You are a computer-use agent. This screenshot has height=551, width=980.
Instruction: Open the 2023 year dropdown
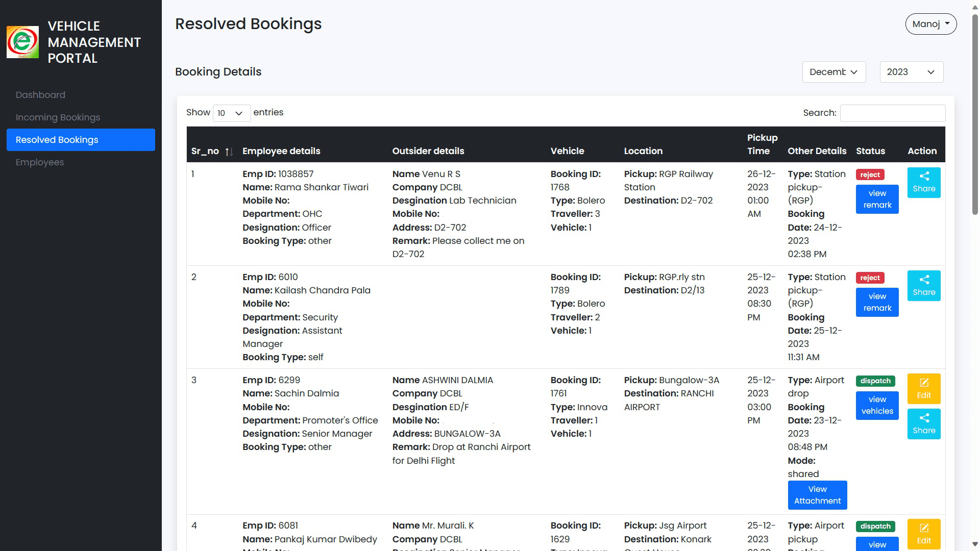[x=911, y=72]
